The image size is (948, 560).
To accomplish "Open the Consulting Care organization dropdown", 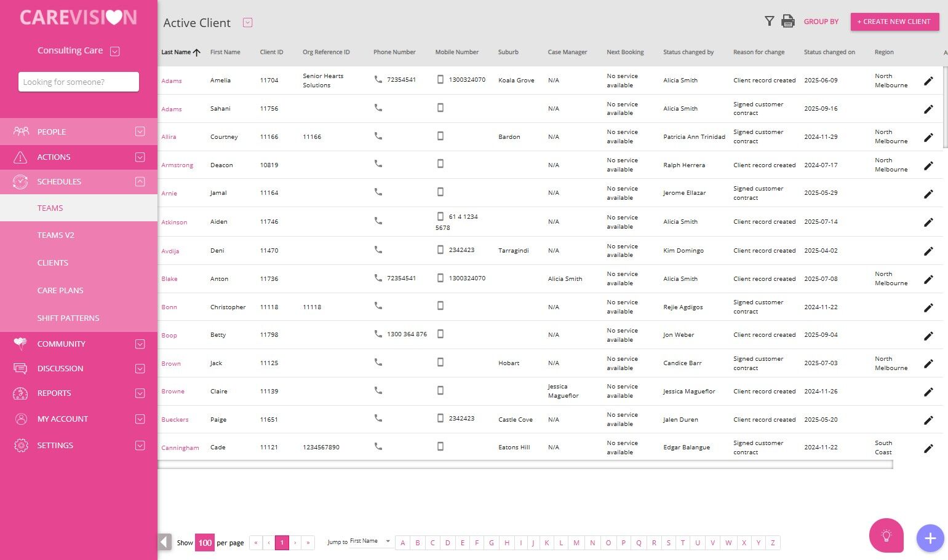I will tap(114, 52).
